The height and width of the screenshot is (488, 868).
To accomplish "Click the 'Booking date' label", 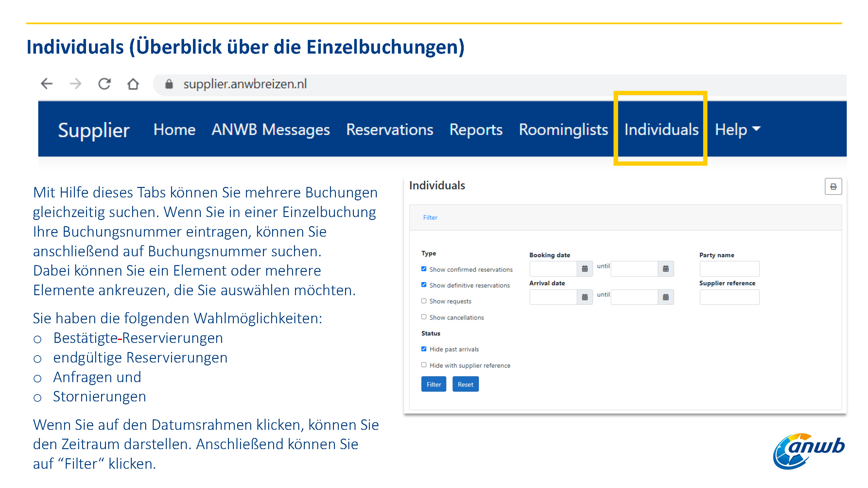I will pyautogui.click(x=549, y=255).
